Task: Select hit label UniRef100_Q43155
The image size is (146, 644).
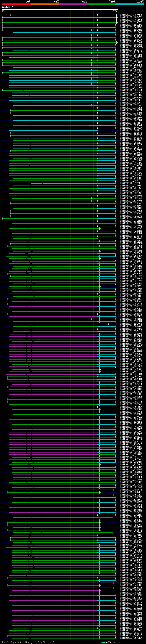Action: (131, 27)
